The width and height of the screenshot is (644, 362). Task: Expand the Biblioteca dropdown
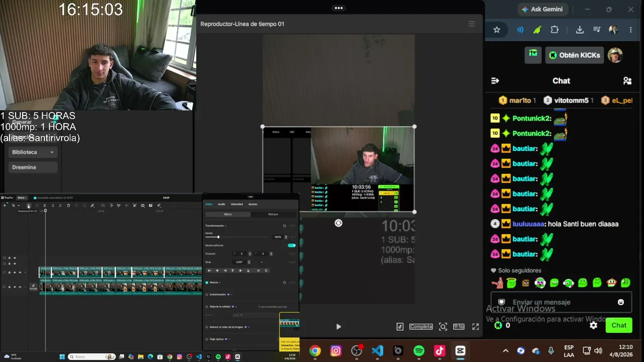point(33,152)
